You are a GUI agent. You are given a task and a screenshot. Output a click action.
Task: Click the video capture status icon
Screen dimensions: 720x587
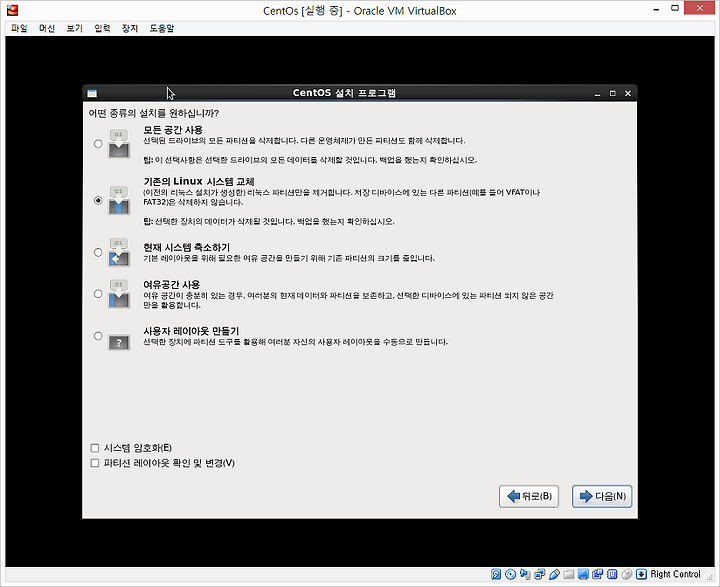(x=597, y=574)
